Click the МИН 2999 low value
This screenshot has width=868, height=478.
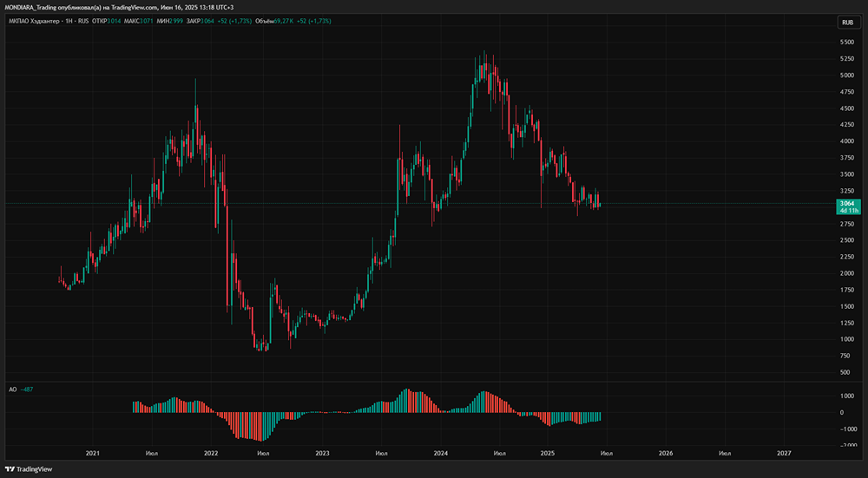tap(171, 21)
